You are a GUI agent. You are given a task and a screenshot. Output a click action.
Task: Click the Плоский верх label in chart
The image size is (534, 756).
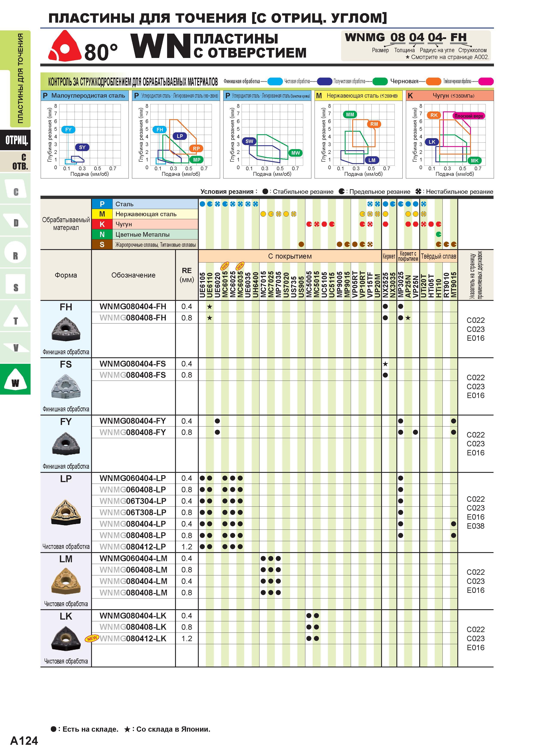click(x=469, y=116)
